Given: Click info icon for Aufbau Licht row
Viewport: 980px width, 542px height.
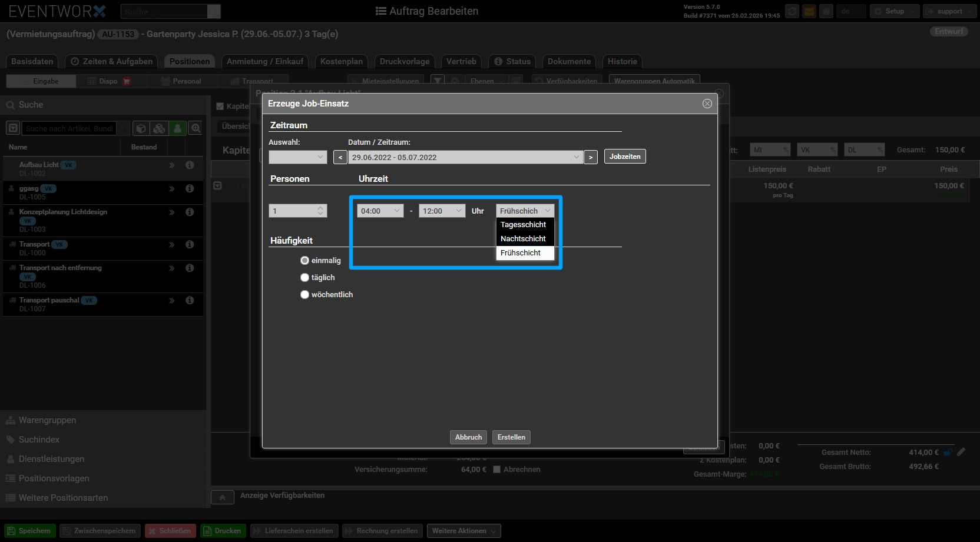Looking at the screenshot, I should coord(190,165).
